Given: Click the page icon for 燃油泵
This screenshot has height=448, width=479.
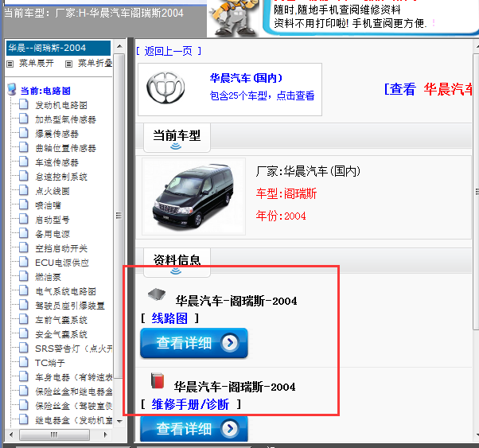Looking at the screenshot, I should click(24, 276).
